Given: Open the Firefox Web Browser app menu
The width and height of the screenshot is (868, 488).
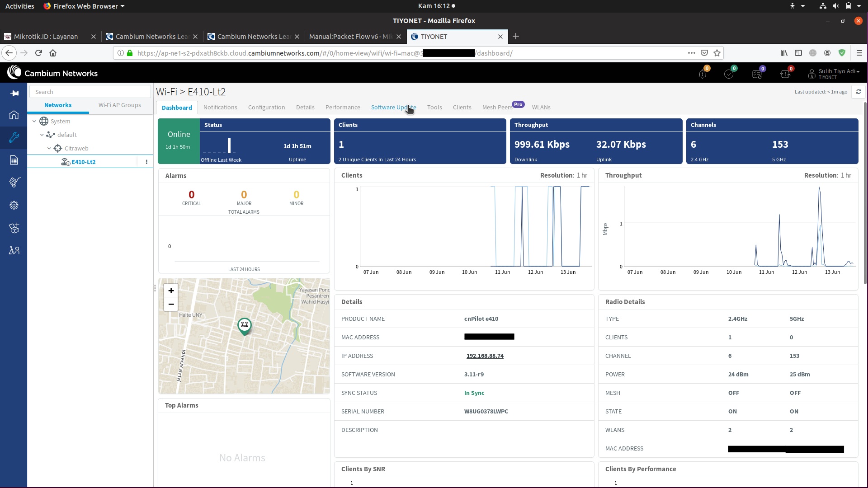Looking at the screenshot, I should click(x=84, y=6).
